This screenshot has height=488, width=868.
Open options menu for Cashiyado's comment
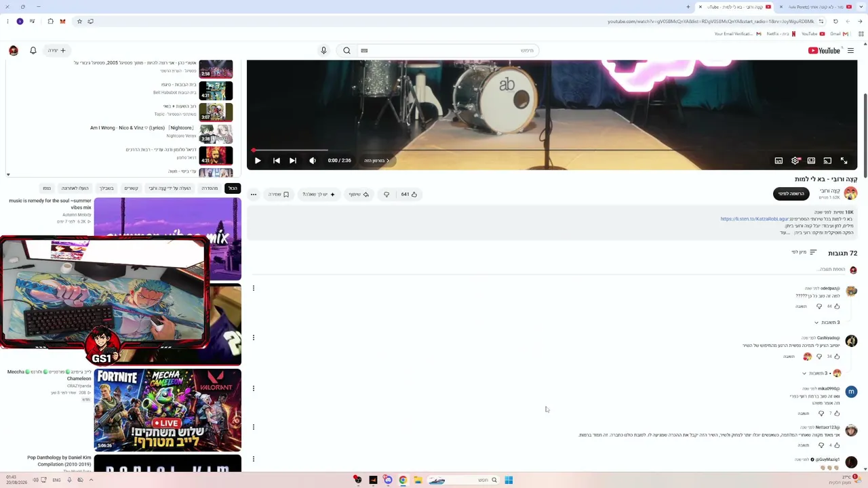tap(254, 338)
